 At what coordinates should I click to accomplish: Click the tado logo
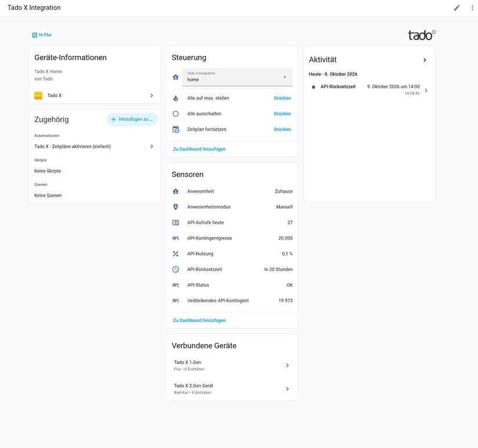422,35
